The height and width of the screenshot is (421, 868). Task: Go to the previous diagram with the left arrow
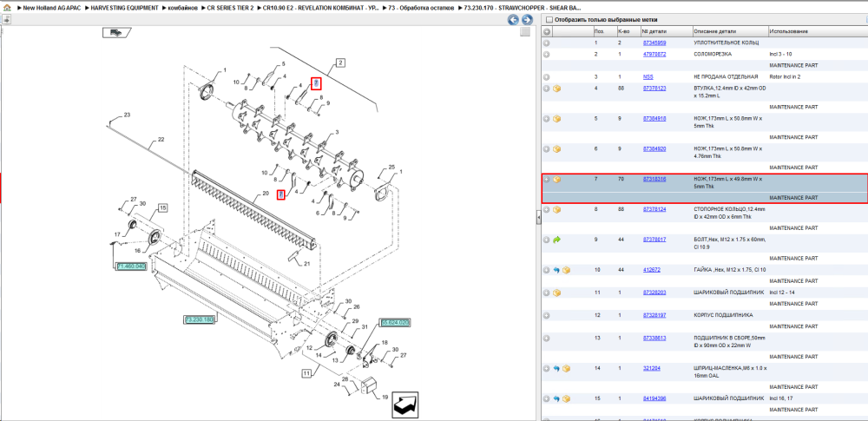pos(513,20)
